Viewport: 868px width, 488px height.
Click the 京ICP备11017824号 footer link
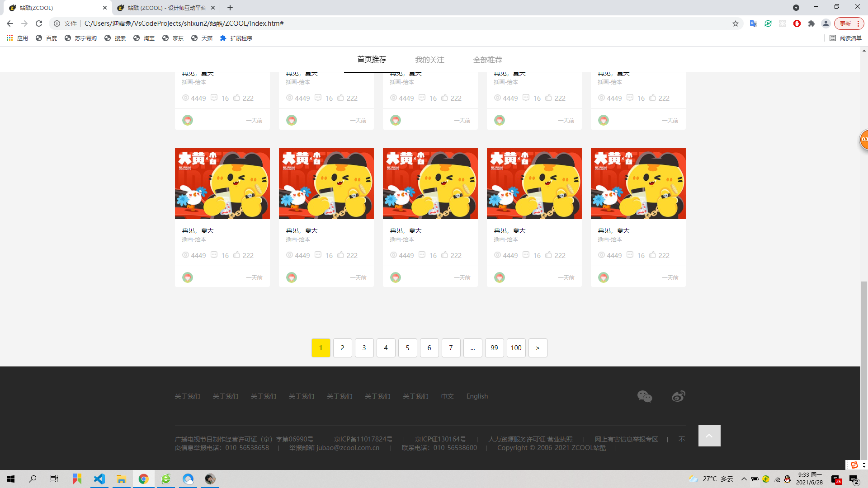[363, 439]
